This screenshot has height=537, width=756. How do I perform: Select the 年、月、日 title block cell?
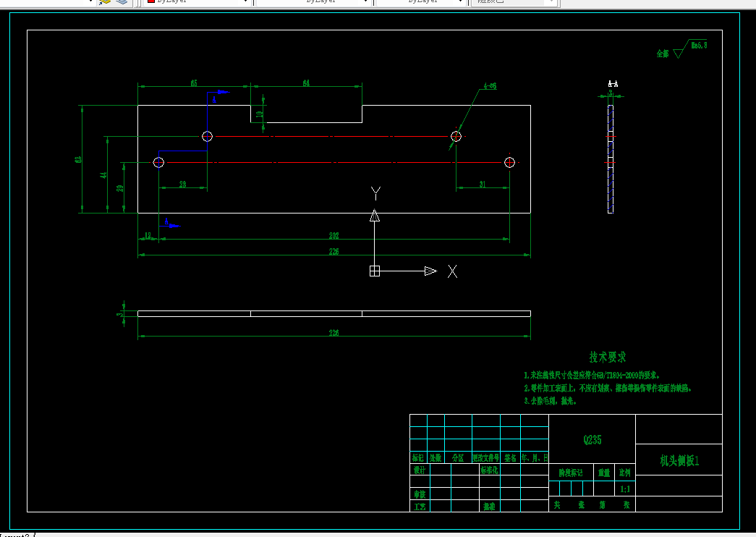tap(535, 457)
